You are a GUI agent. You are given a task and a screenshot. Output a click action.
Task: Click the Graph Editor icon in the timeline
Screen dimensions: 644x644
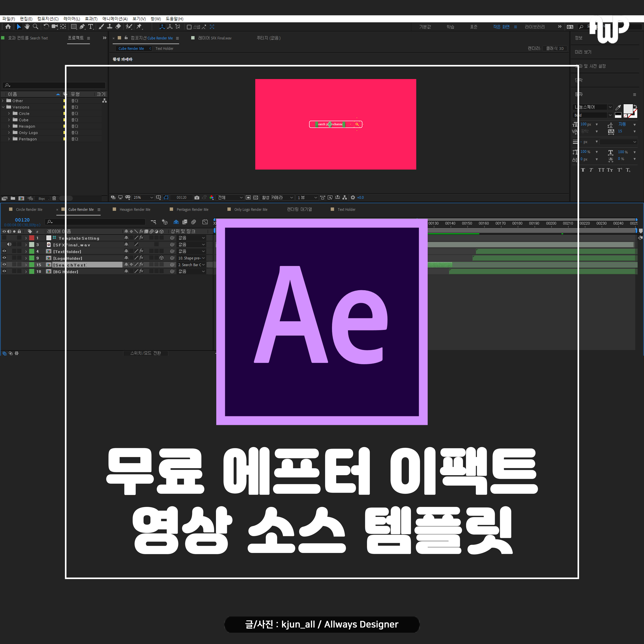(205, 222)
